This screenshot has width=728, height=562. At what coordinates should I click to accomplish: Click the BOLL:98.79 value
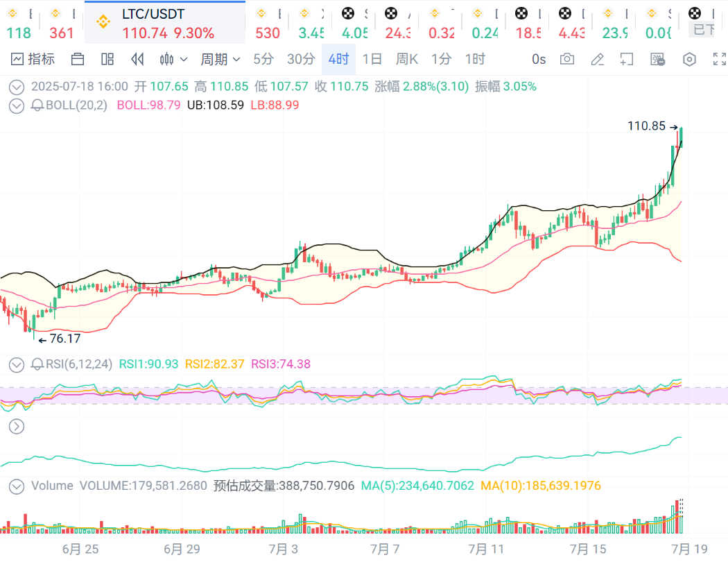coord(148,105)
